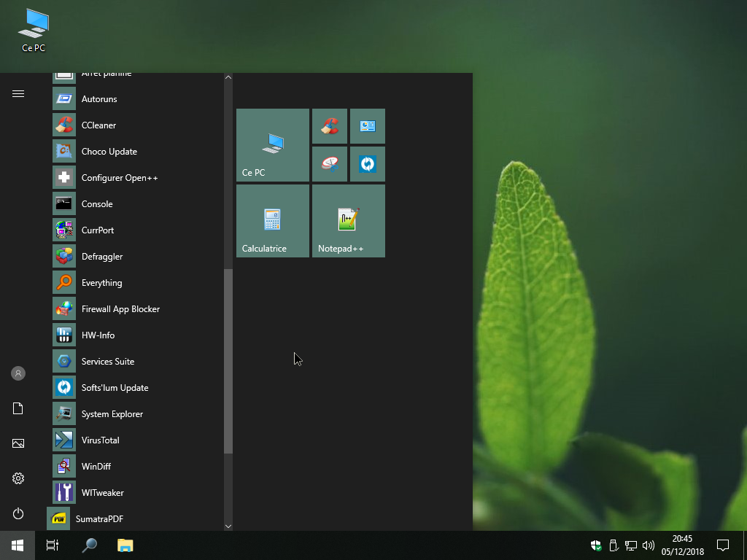
Task: Open VirusTotal in the app list
Action: 136,440
